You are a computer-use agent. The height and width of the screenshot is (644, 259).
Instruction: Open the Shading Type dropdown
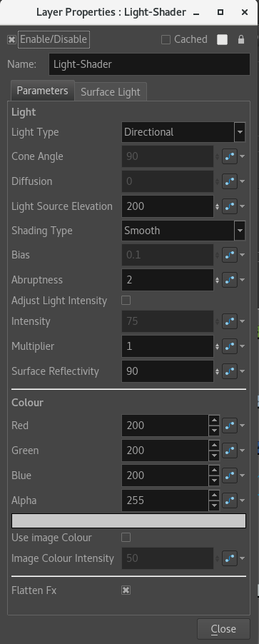tap(183, 231)
